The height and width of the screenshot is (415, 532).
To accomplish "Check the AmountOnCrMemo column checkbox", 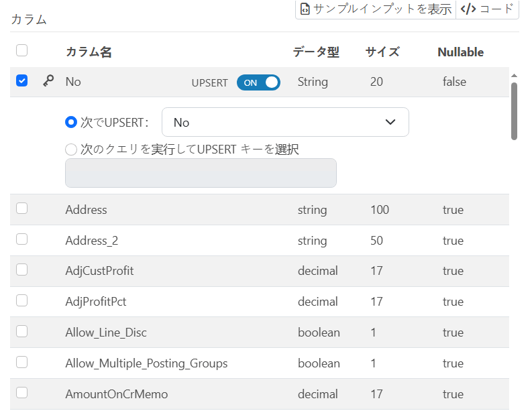I will (x=21, y=393).
